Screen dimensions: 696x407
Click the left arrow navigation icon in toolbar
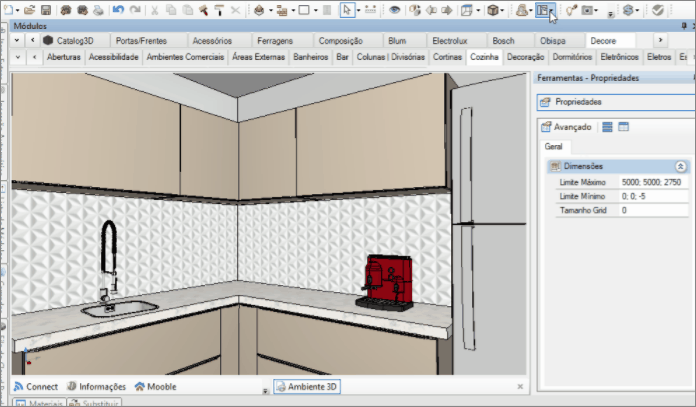[x=431, y=10]
